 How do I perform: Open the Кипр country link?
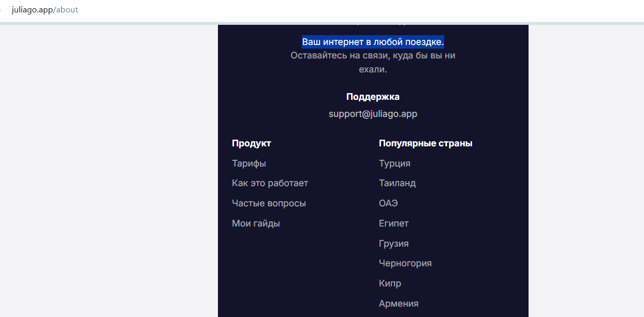[x=390, y=283]
